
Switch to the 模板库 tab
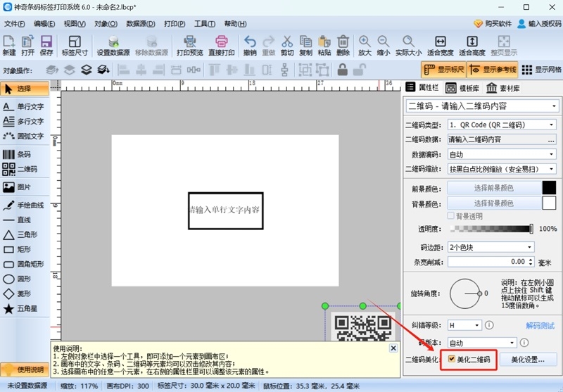pyautogui.click(x=462, y=88)
